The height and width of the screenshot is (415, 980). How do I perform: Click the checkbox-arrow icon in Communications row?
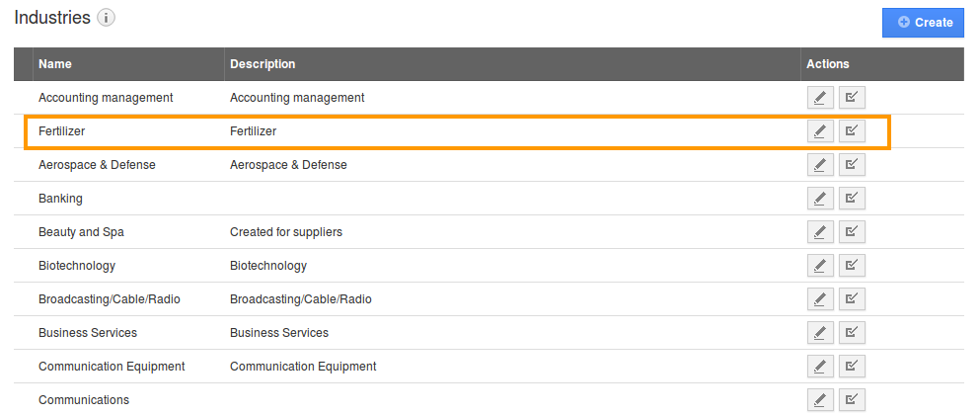[x=852, y=400]
